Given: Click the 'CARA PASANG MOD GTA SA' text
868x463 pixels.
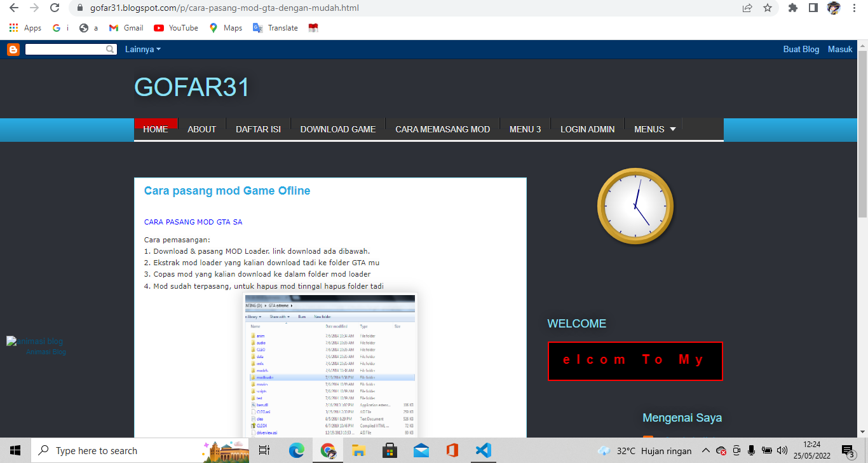Looking at the screenshot, I should click(x=193, y=222).
